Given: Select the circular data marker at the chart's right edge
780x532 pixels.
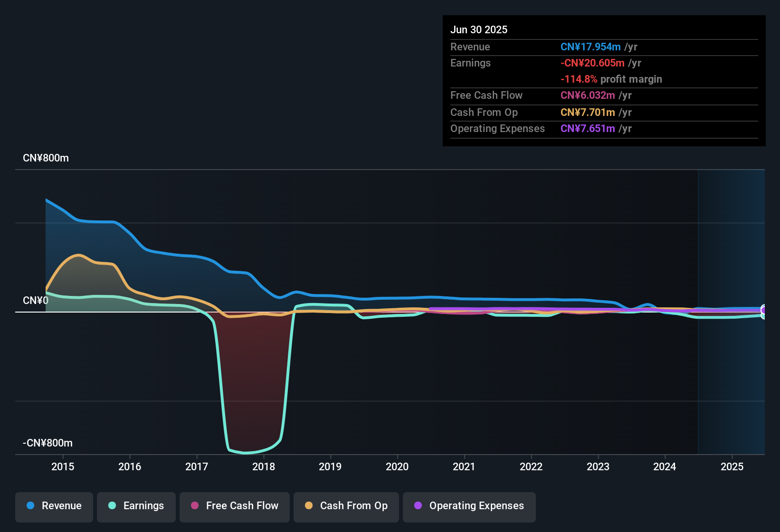Looking at the screenshot, I should pos(764,311).
